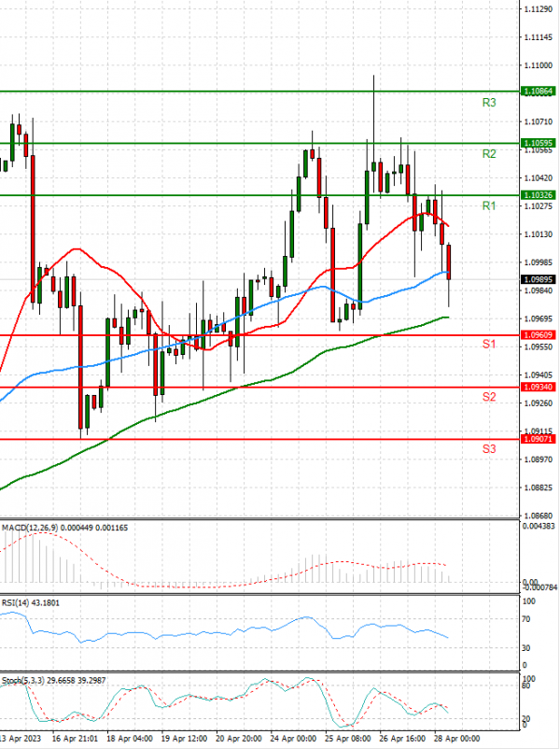Select the 1.10595 price tag on axis

click(539, 143)
